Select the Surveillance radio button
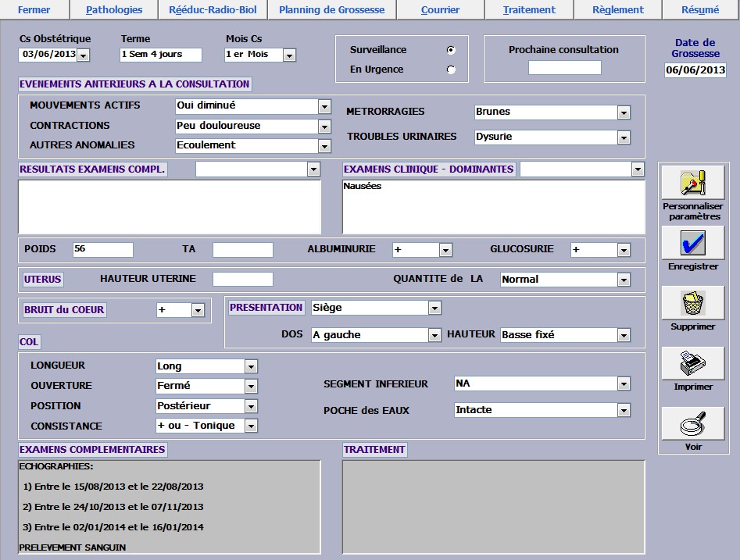Screen dimensions: 740x560 tap(450, 50)
